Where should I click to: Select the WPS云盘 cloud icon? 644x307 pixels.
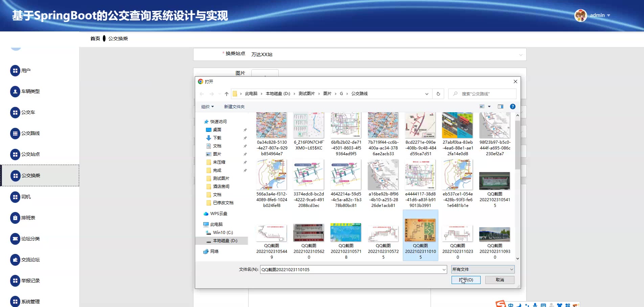click(206, 214)
